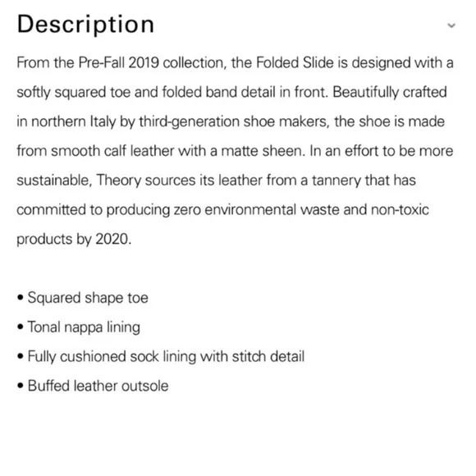Viewport: 476px width, 476px height.
Task: Click the text 'products by 2020.'
Action: point(74,239)
